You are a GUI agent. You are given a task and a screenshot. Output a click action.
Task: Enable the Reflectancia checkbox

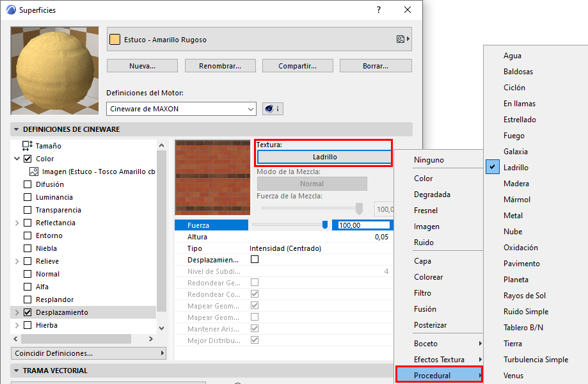pyautogui.click(x=28, y=223)
